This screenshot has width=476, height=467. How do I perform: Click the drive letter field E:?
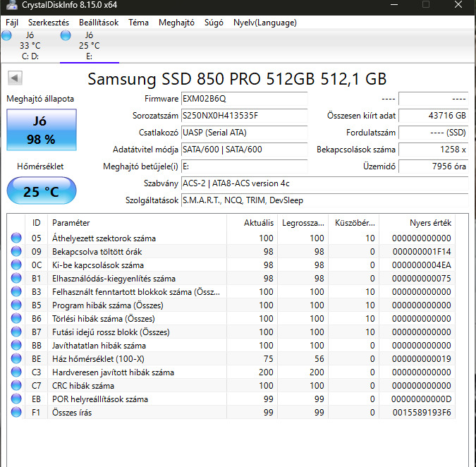tap(245, 166)
